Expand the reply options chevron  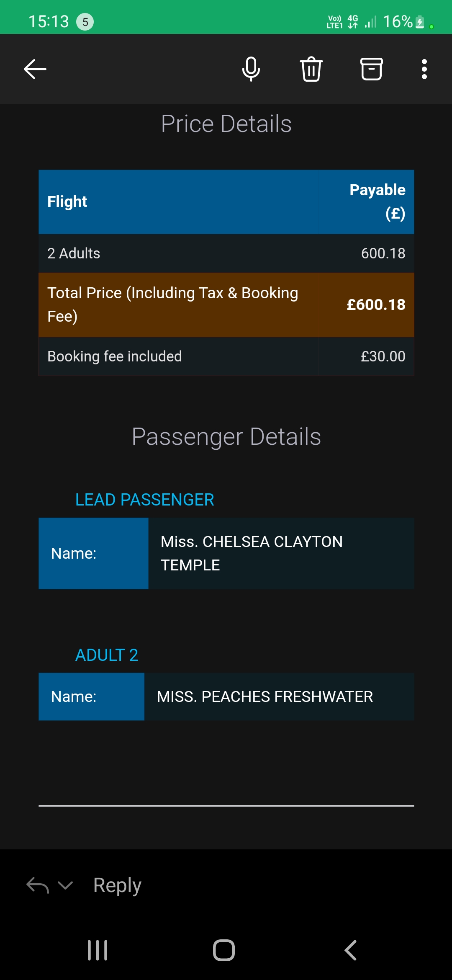65,885
